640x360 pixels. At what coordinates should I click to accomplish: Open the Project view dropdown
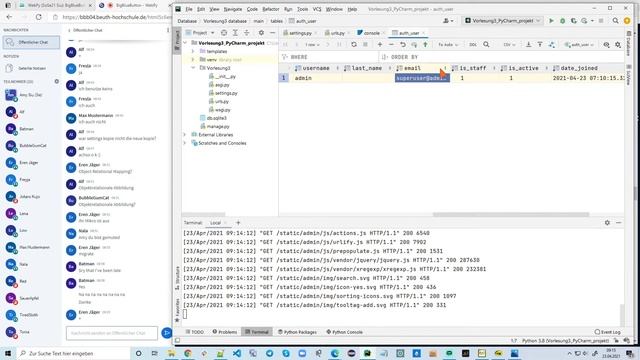[x=200, y=33]
